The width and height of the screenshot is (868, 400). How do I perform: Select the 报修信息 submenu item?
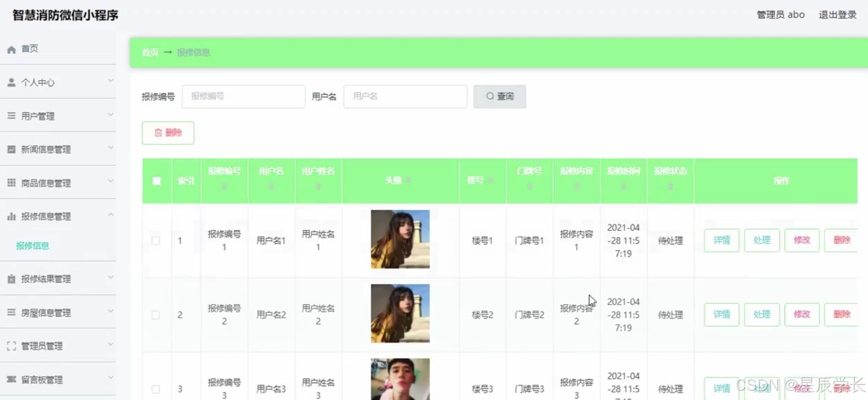point(32,246)
